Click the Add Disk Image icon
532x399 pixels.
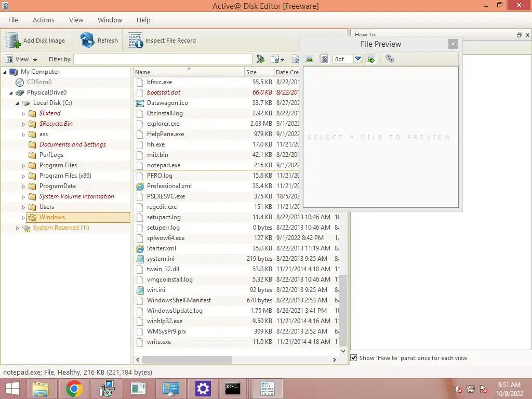click(x=13, y=41)
